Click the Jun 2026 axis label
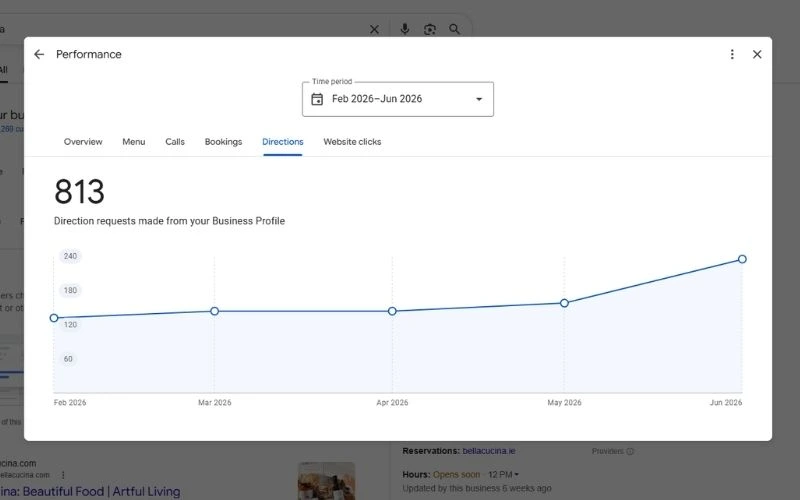Viewport: 800px width, 500px height. (x=726, y=403)
